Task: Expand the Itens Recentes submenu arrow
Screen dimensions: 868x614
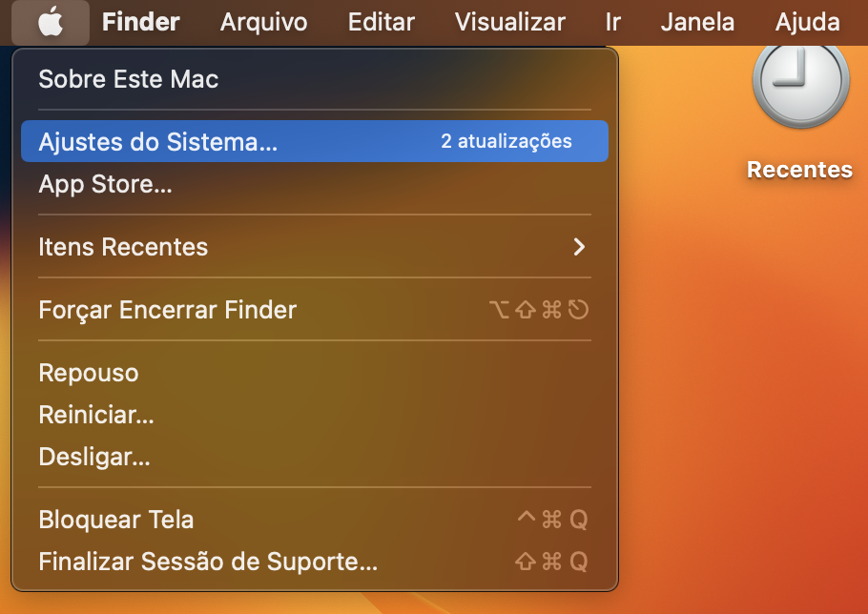Action: [578, 247]
